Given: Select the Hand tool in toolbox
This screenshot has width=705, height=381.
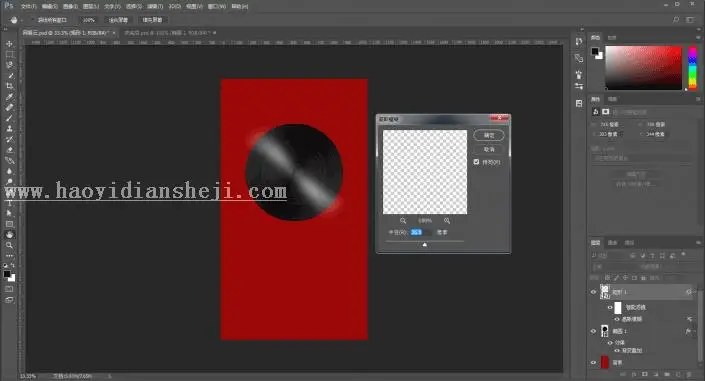Looking at the screenshot, I should pyautogui.click(x=9, y=234).
